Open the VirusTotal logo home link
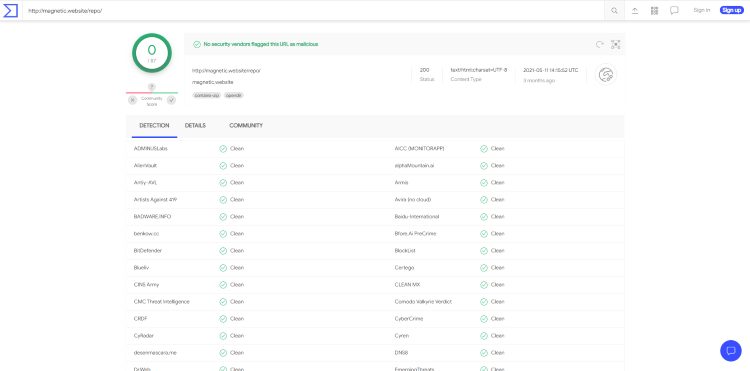The image size is (750, 371). tap(11, 10)
